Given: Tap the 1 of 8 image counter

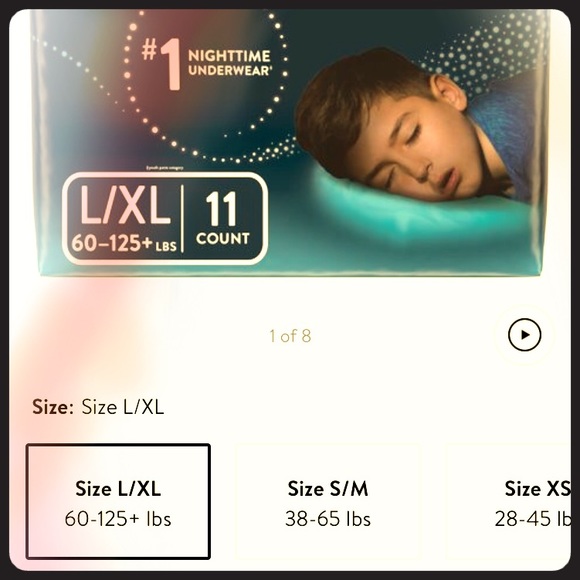Looking at the screenshot, I should click(290, 336).
